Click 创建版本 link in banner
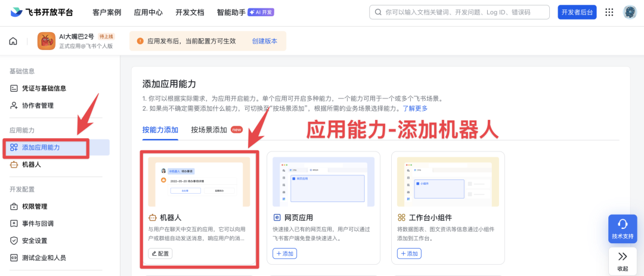The height and width of the screenshot is (276, 644). pyautogui.click(x=264, y=41)
